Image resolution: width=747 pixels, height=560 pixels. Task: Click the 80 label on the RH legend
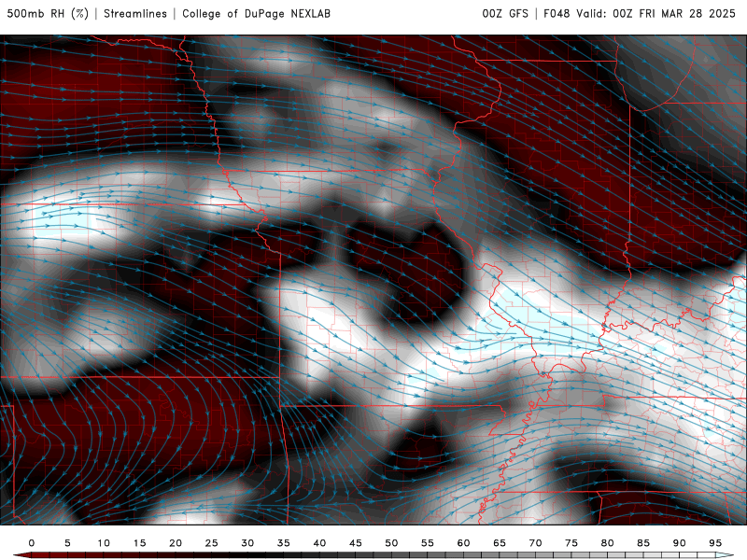(608, 543)
